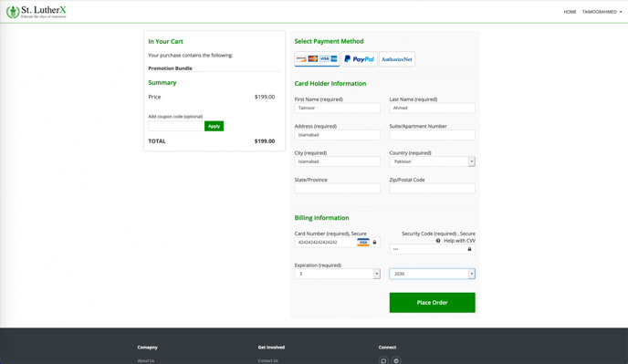Open the Country dropdown showing Pakistan
The image size is (628, 364).
tap(432, 161)
